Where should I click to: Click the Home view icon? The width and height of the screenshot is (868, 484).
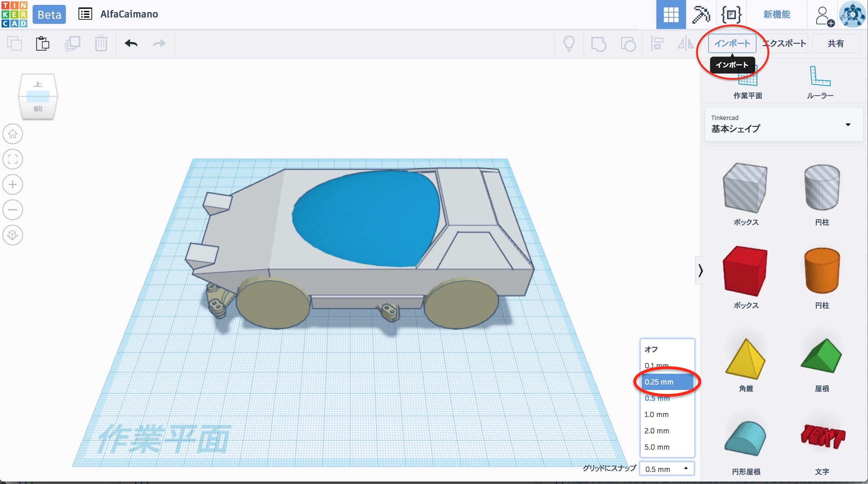13,134
